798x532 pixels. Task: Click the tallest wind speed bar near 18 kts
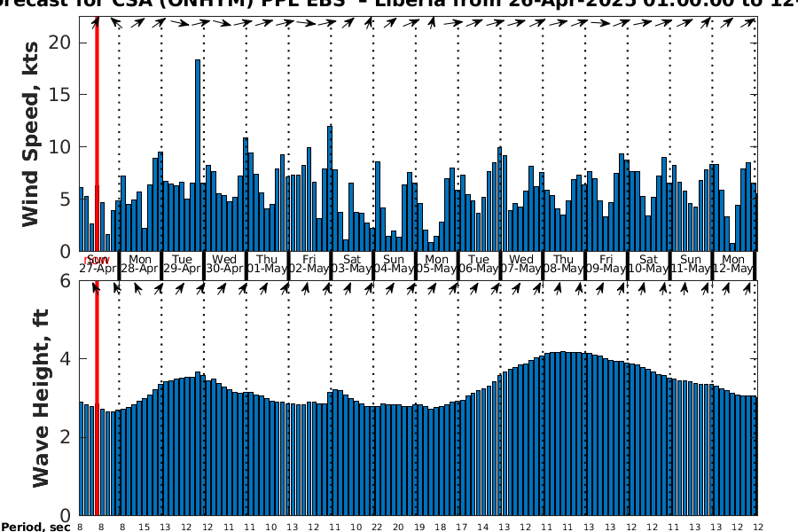tap(198, 155)
